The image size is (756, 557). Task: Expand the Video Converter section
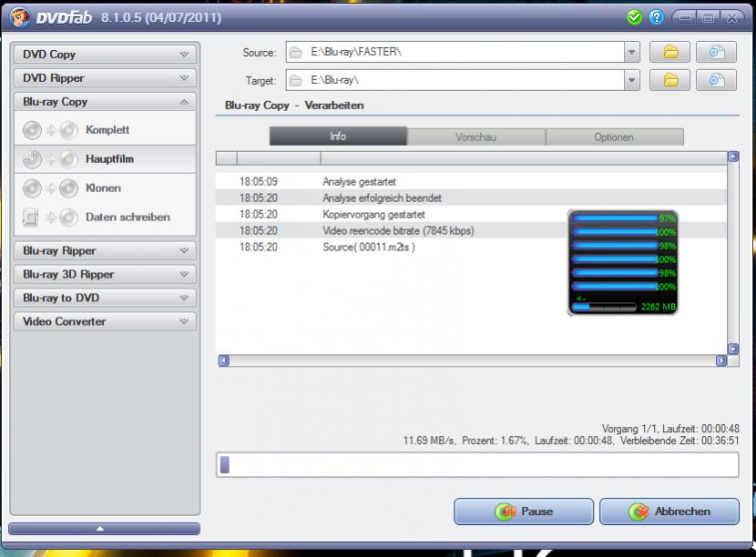click(x=105, y=321)
